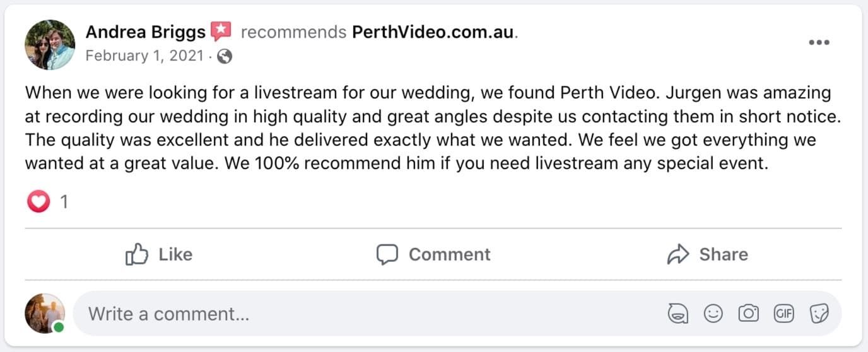Click the Comment button
This screenshot has width=868, height=352.
pos(433,254)
